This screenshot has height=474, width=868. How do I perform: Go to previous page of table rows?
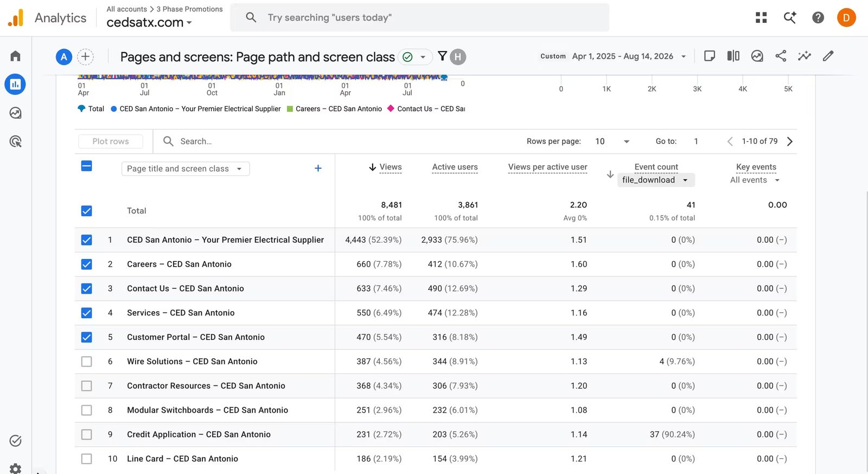(x=730, y=141)
